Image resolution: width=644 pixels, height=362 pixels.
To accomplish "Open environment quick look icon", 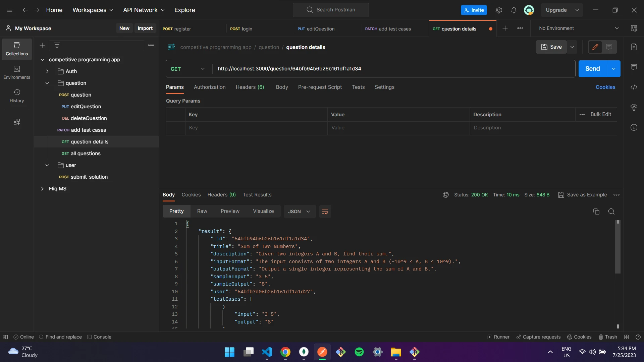I will (x=634, y=28).
